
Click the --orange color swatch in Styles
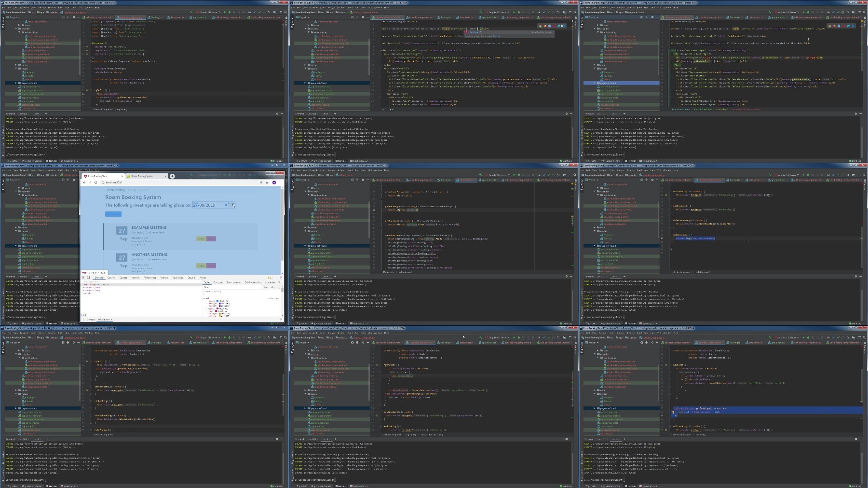(x=219, y=314)
